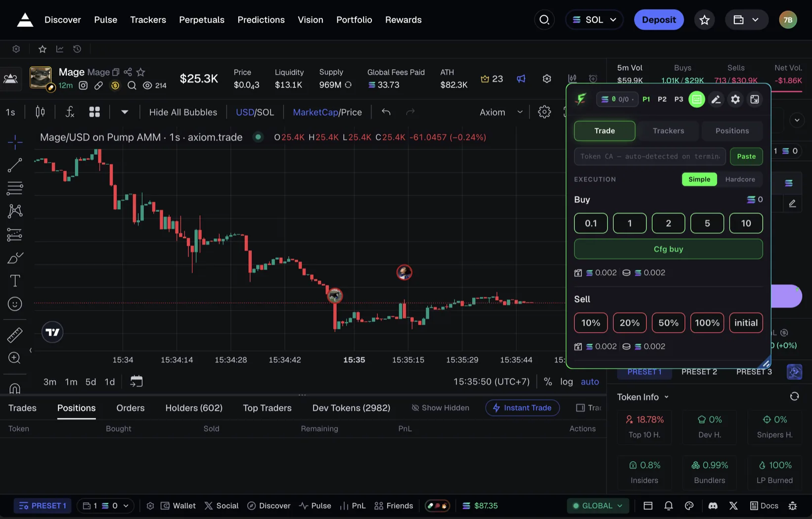
Task: Toggle Hide All Bubbles on the chart
Action: click(x=183, y=112)
